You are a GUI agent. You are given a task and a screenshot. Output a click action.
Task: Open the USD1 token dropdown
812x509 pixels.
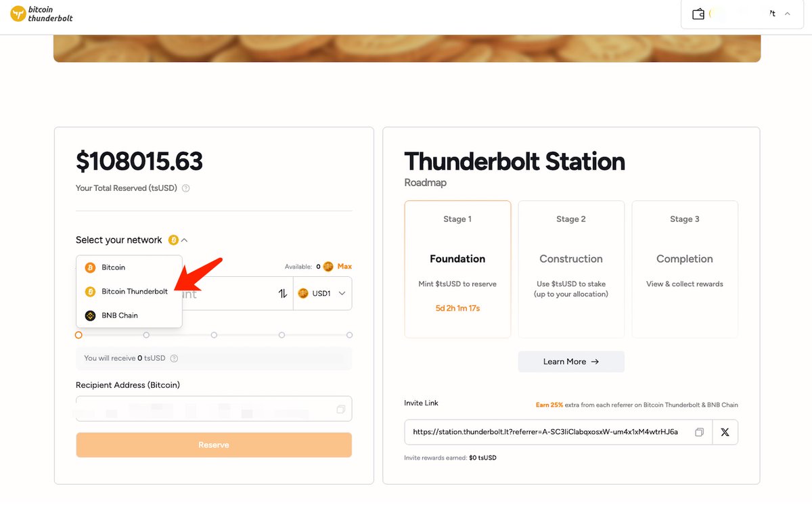click(323, 293)
